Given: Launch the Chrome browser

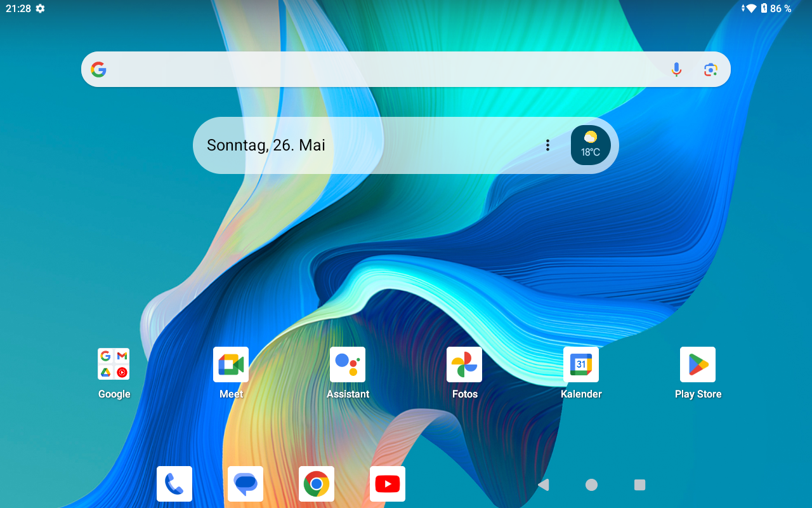Looking at the screenshot, I should 317,484.
